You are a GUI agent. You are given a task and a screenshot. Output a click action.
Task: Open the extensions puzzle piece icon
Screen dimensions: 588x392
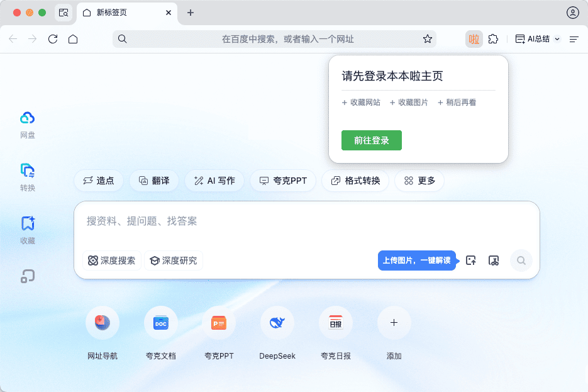pos(494,39)
